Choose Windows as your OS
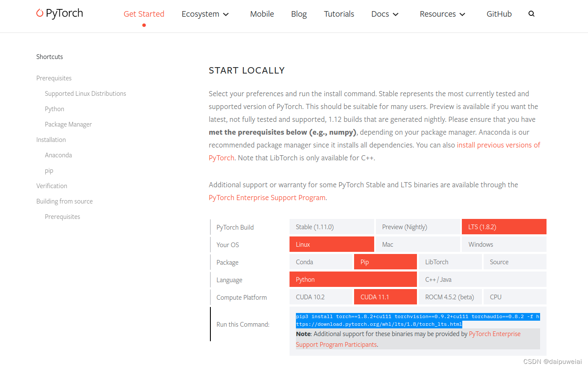 pyautogui.click(x=504, y=244)
